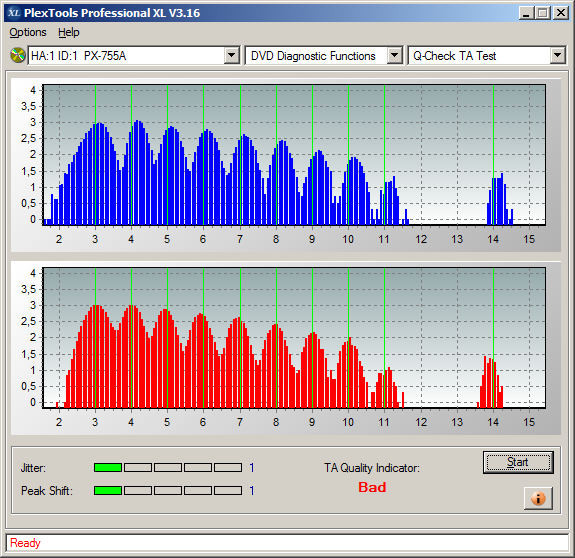Viewport: 575px width, 558px height.
Task: Close the PlexTools Professional window
Action: [x=561, y=13]
